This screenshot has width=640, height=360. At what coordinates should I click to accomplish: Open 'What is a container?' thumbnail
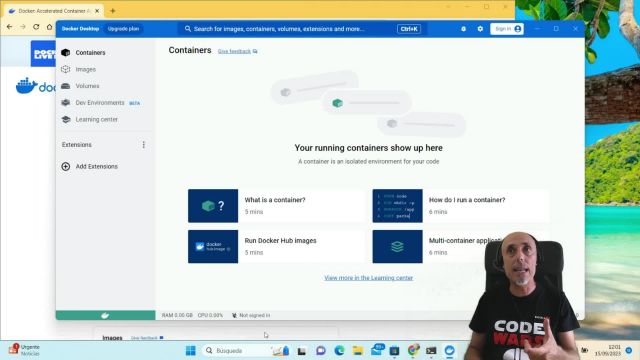click(213, 206)
